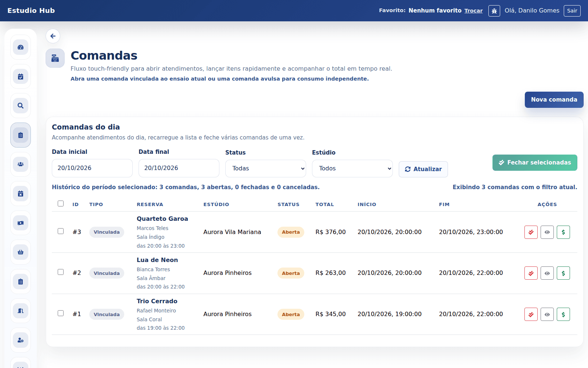
Task: Click the Sair logout button
Action: tap(572, 11)
